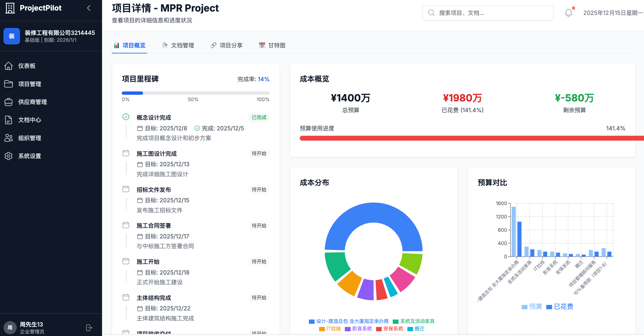Click the notification bell icon
Screen dimensions: 644x336
tap(568, 12)
